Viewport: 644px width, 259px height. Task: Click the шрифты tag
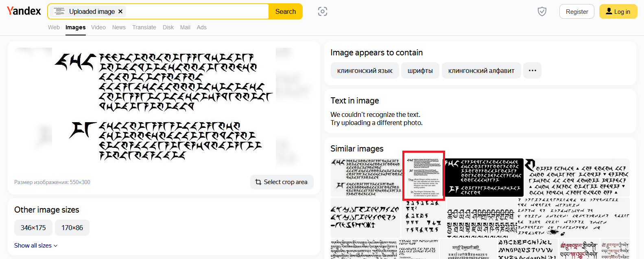tap(420, 70)
